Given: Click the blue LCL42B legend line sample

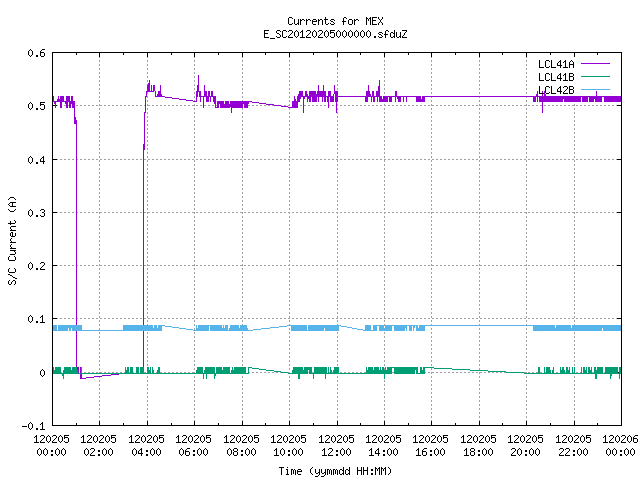Looking at the screenshot, I should point(595,90).
